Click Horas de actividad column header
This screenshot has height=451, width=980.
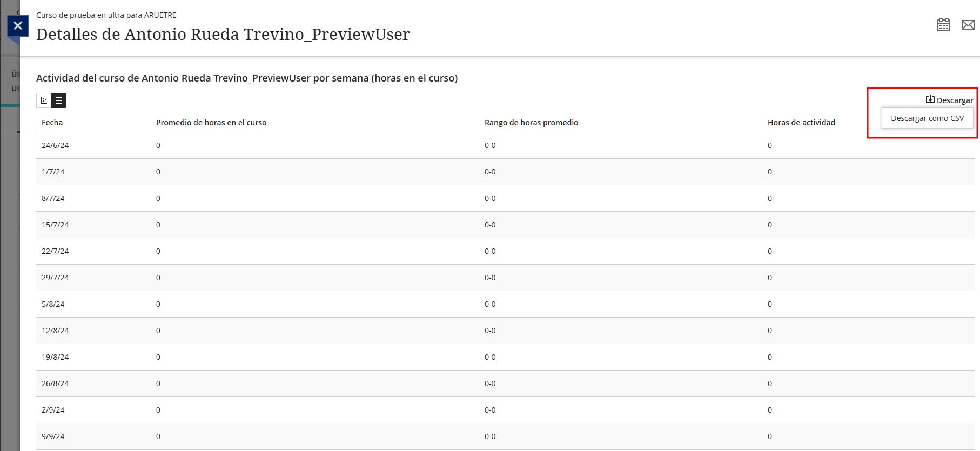pos(801,123)
